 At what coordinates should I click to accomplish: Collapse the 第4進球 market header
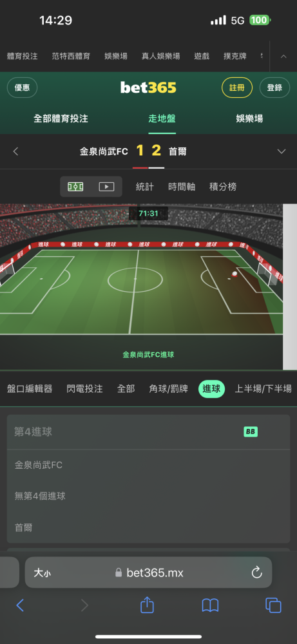point(148,432)
